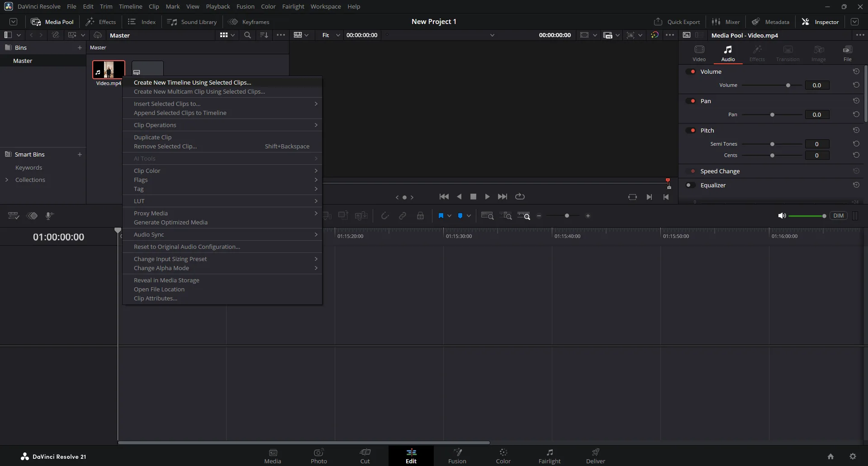Viewport: 868px width, 466px height.
Task: Add a new bin with plus icon
Action: pos(80,48)
